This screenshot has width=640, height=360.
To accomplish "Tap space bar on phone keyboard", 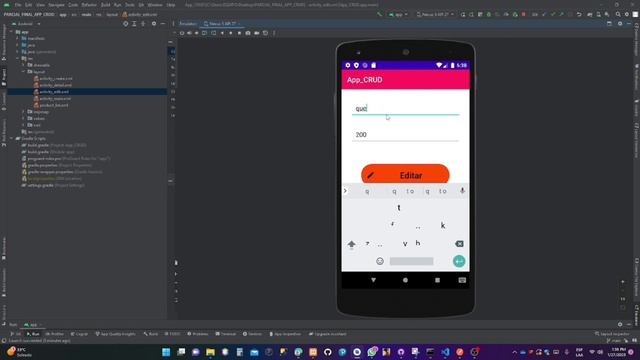I will [x=411, y=261].
